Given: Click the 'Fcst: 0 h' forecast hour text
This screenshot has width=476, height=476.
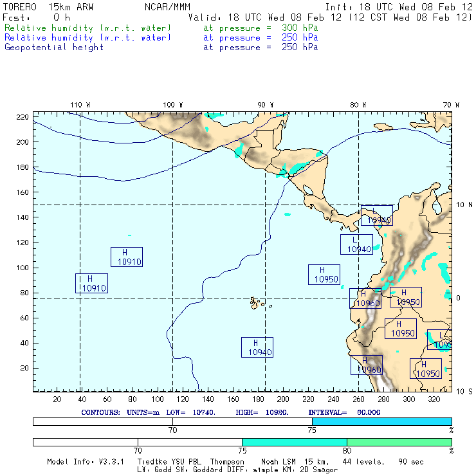Looking at the screenshot, I should click(x=37, y=17).
